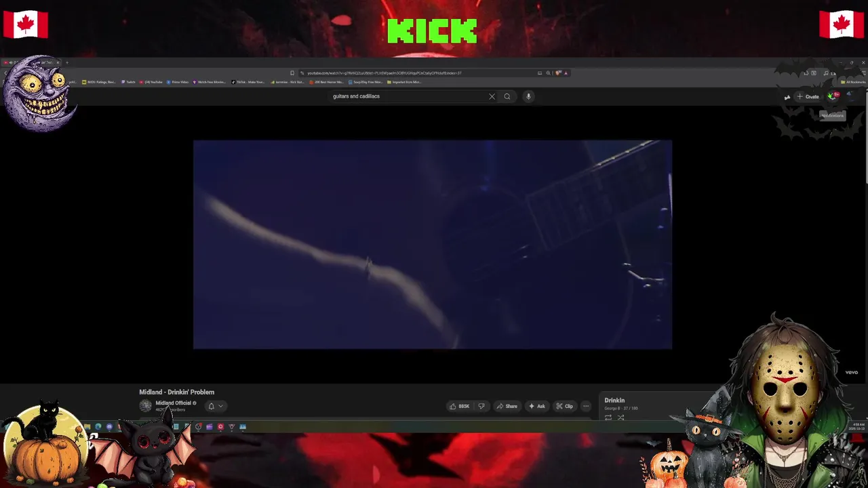Open the 'Watch Free Movies' bookmark
The image size is (868, 488).
[x=210, y=82]
